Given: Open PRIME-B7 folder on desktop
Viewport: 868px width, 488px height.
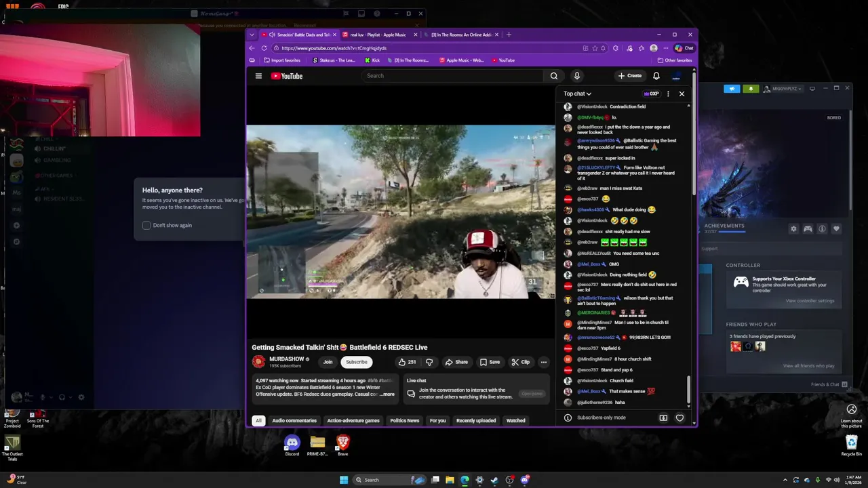Looking at the screenshot, I should tap(317, 445).
